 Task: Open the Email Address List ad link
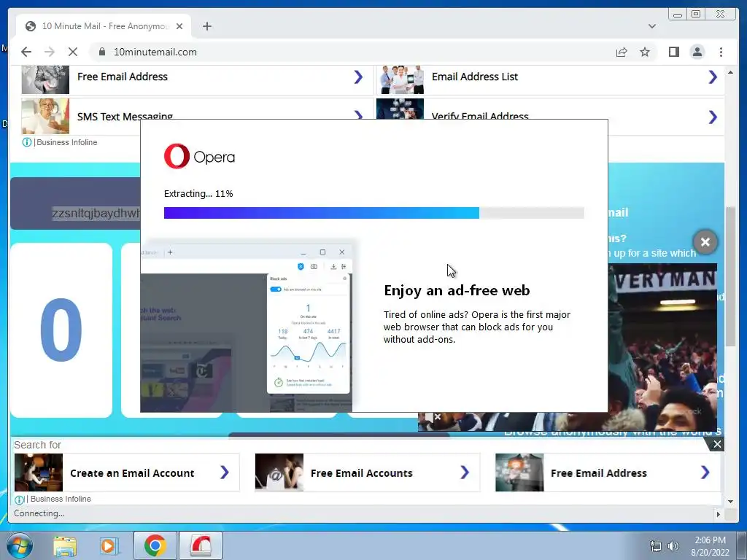click(x=474, y=77)
